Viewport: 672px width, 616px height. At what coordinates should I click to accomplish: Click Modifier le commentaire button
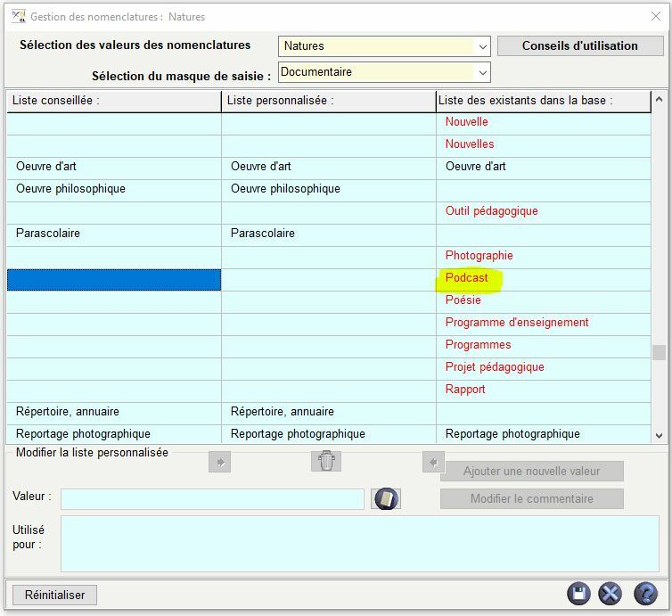532,498
